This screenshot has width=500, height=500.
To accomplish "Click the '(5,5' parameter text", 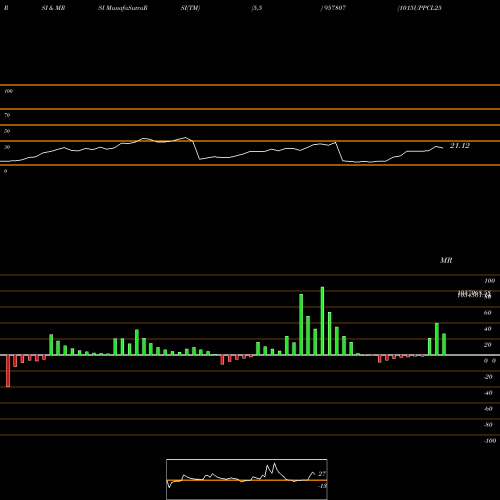I will tap(257, 8).
